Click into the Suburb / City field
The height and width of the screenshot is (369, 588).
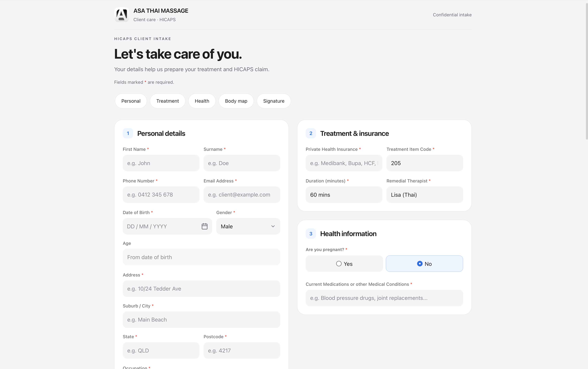tap(201, 320)
